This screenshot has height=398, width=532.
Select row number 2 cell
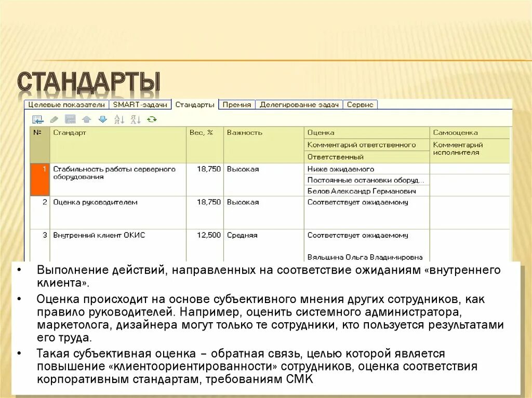pyautogui.click(x=40, y=213)
